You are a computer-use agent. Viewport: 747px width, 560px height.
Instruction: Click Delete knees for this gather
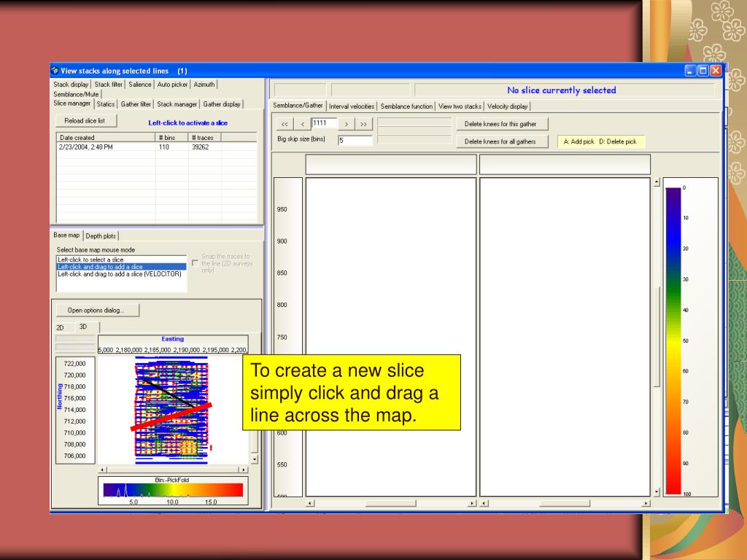pos(502,124)
